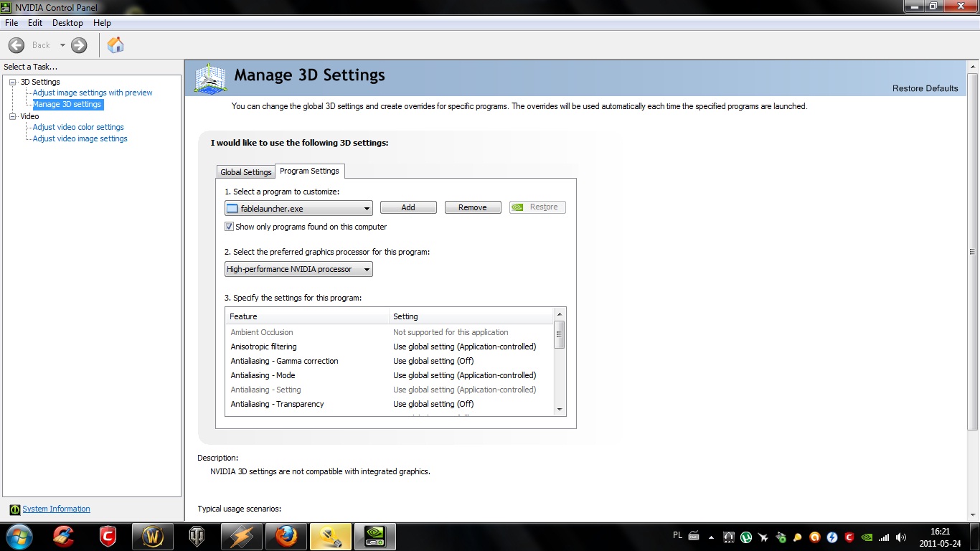Click the Home icon in toolbar

115,45
